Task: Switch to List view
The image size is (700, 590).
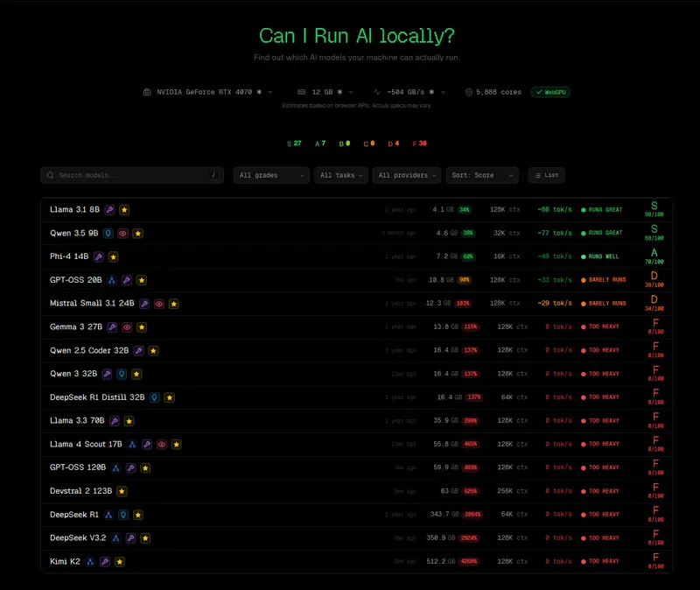Action: pos(546,175)
